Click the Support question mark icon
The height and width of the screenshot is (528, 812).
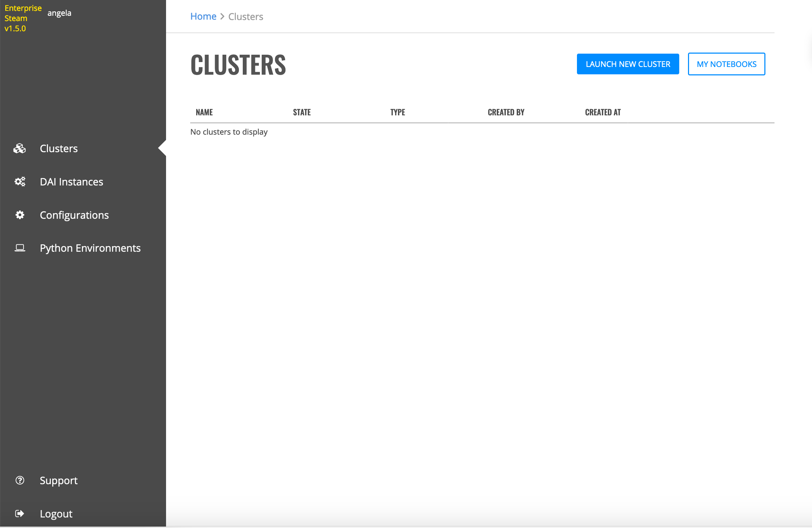tap(20, 480)
